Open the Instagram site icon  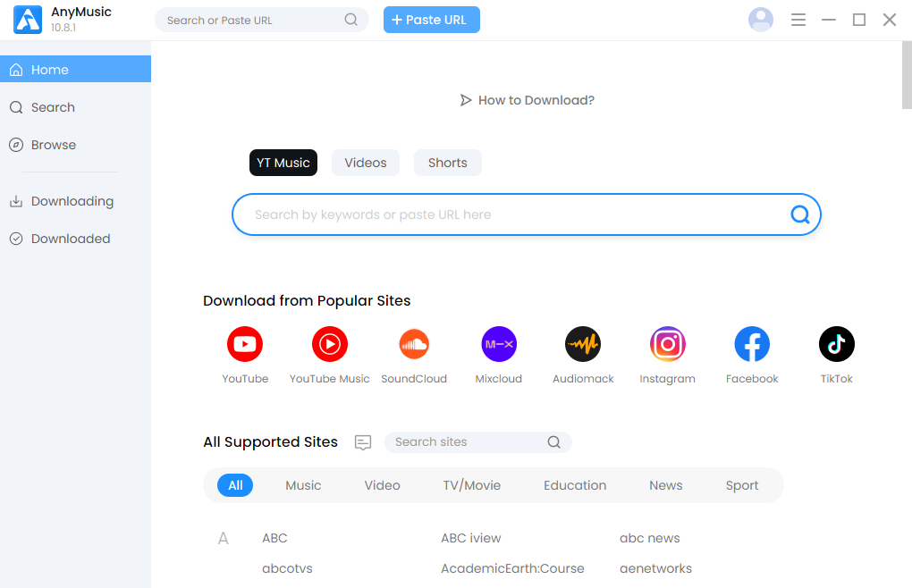tap(667, 344)
